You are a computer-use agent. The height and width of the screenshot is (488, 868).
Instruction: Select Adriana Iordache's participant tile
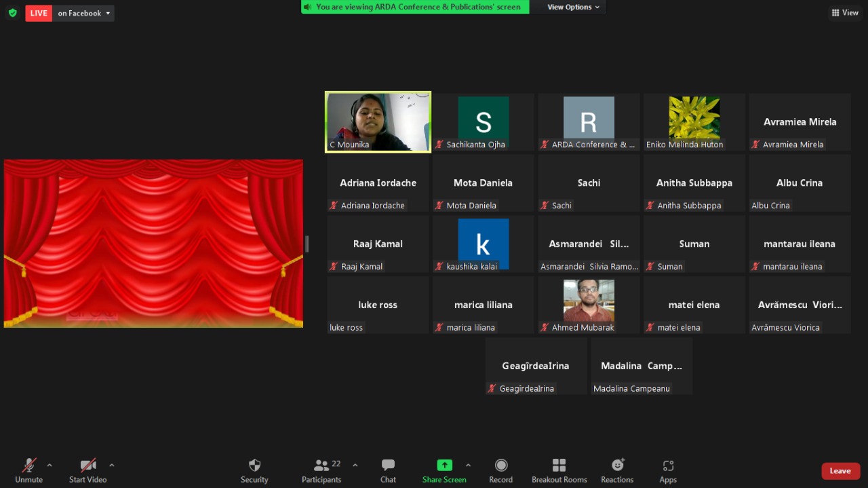378,183
